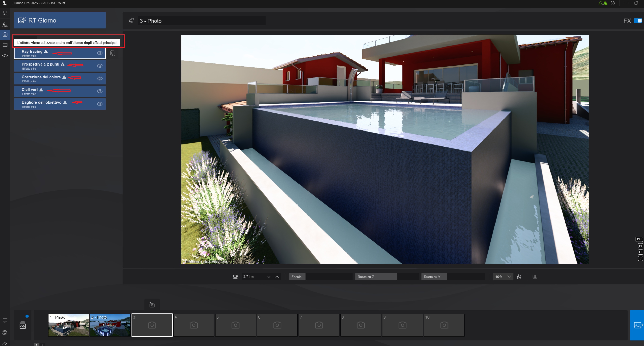Open Movie mode filmstrip icon
644x346 pixels.
pyautogui.click(x=5, y=45)
